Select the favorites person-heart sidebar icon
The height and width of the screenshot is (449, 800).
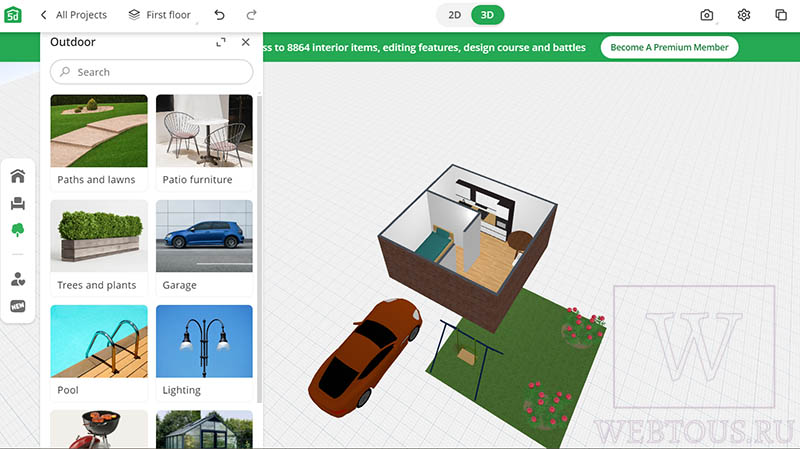click(18, 279)
